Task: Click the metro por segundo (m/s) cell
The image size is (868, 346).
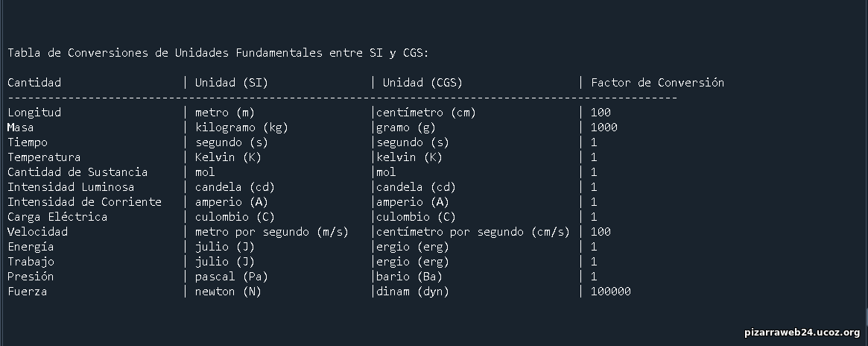Action: (272, 232)
